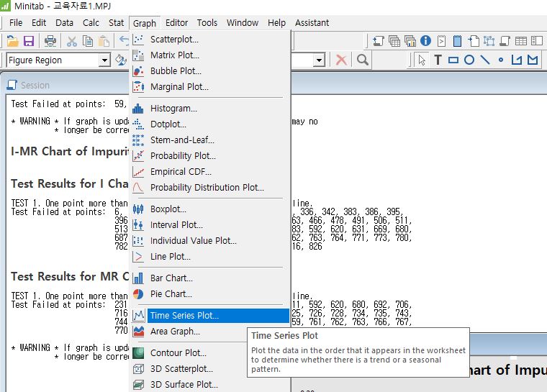Screen dimensions: 547x392
Task: Choose Dotplot menu entry
Action: pyautogui.click(x=210, y=124)
